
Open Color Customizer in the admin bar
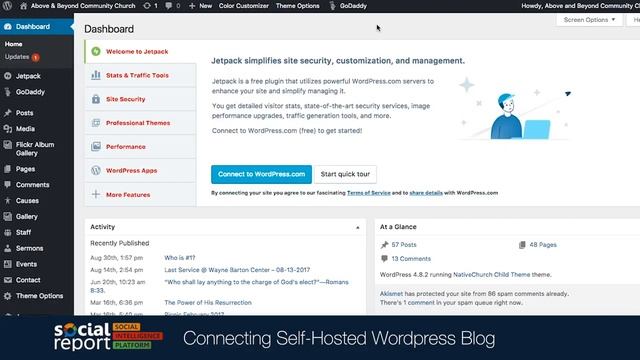pyautogui.click(x=244, y=6)
